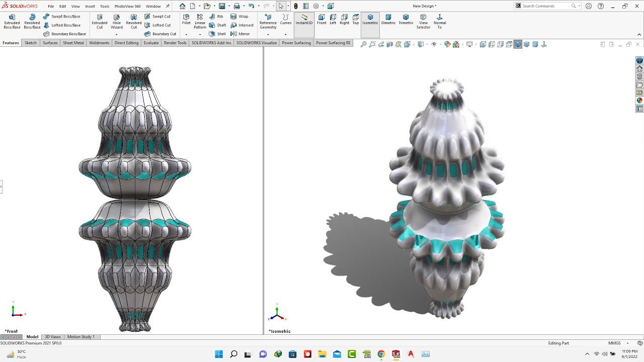
Task: Toggle the Select cursor tool
Action: tap(281, 6)
